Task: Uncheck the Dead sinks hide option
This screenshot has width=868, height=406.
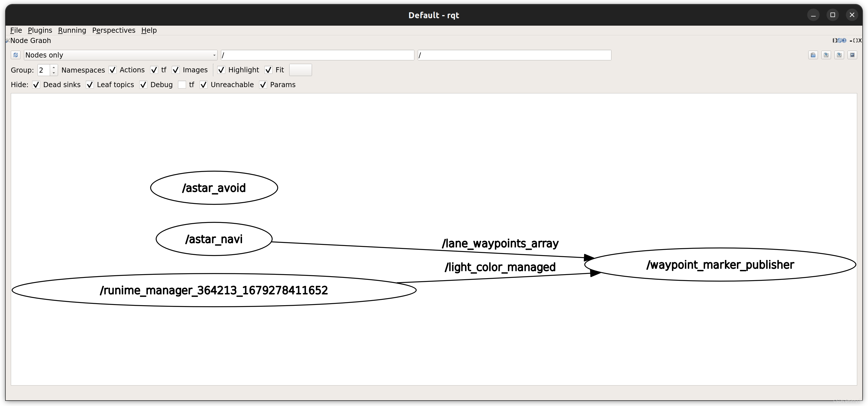Action: pyautogui.click(x=36, y=85)
